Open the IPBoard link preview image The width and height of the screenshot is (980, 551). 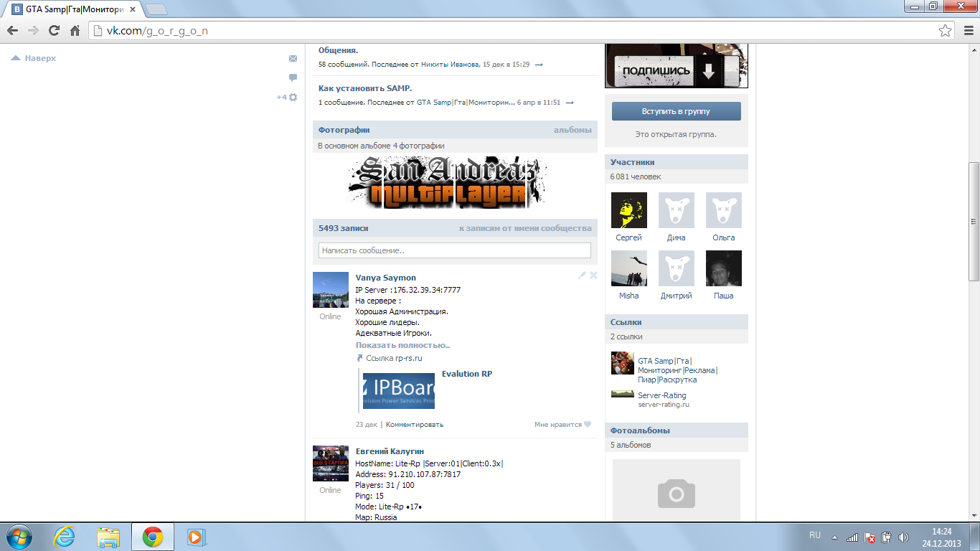click(x=399, y=391)
